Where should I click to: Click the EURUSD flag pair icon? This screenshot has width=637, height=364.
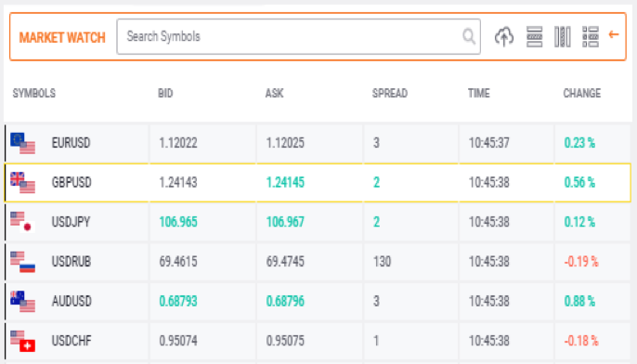point(22,143)
